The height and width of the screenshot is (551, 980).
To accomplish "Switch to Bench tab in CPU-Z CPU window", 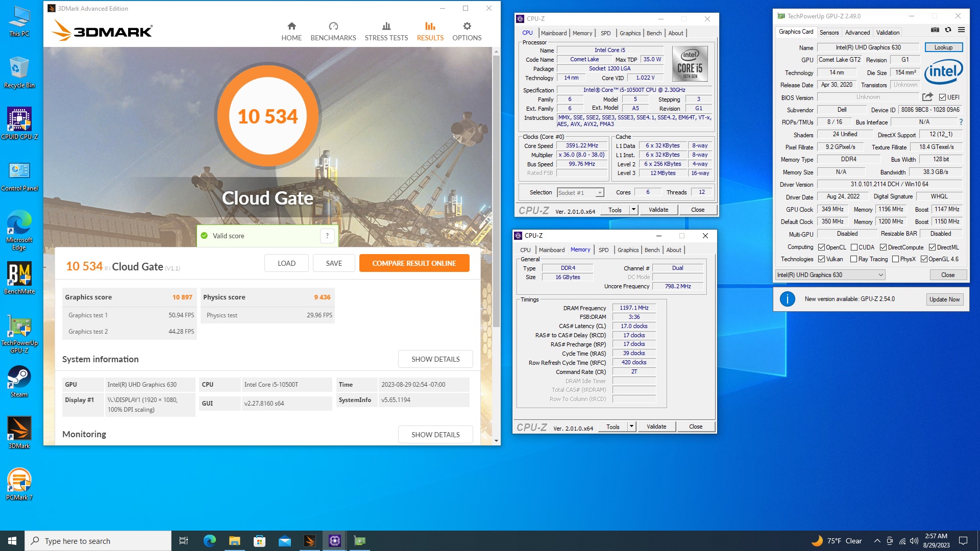I will click(654, 33).
